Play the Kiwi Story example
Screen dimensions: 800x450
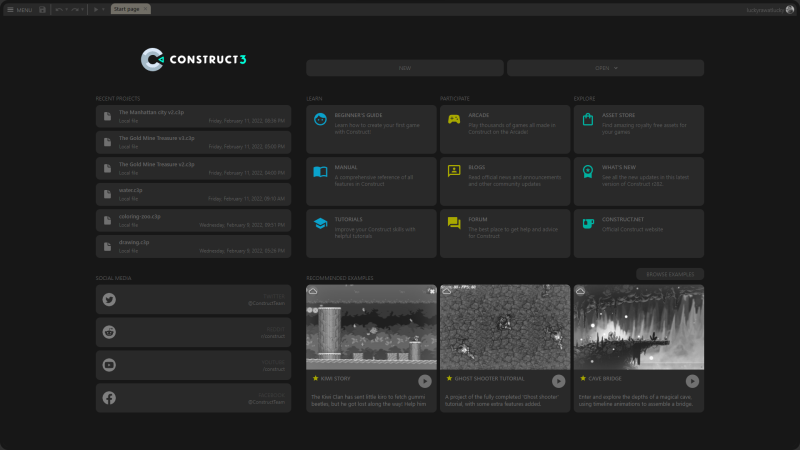[424, 381]
